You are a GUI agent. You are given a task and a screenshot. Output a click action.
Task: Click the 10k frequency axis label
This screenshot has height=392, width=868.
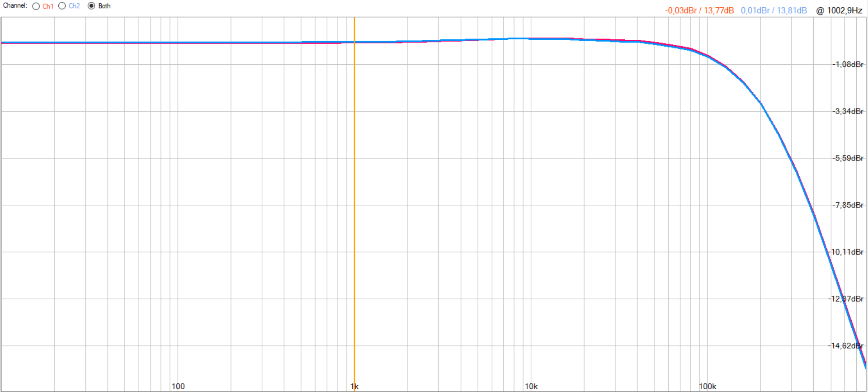531,386
